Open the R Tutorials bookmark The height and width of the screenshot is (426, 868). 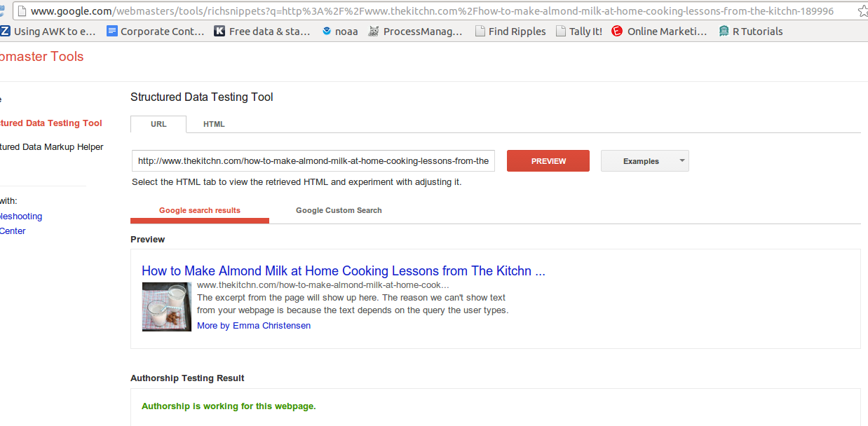click(x=751, y=31)
